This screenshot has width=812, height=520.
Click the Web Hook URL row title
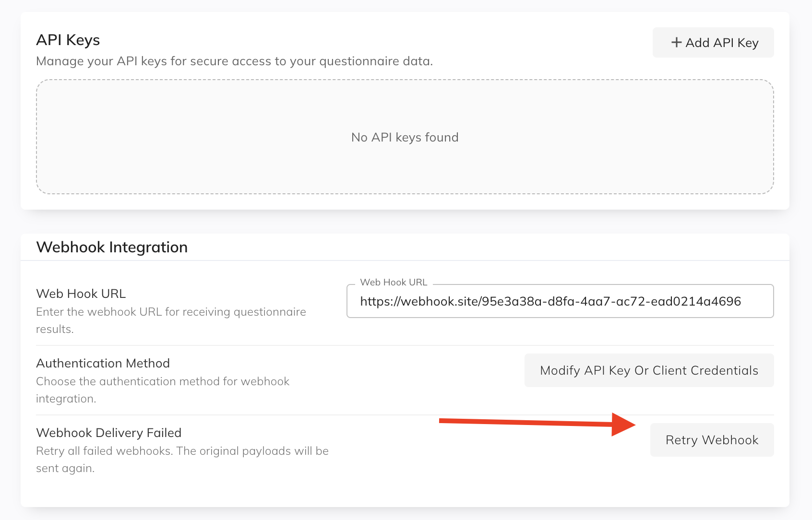tap(81, 294)
